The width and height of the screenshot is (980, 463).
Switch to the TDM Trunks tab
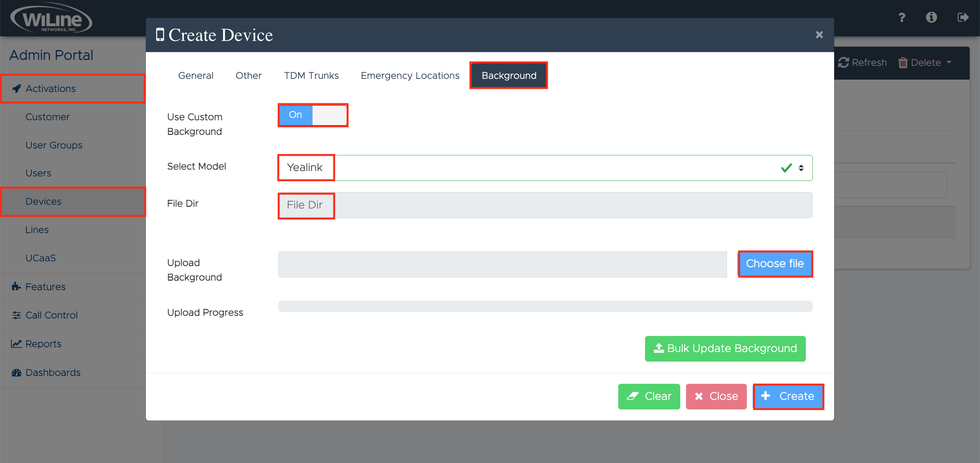311,76
